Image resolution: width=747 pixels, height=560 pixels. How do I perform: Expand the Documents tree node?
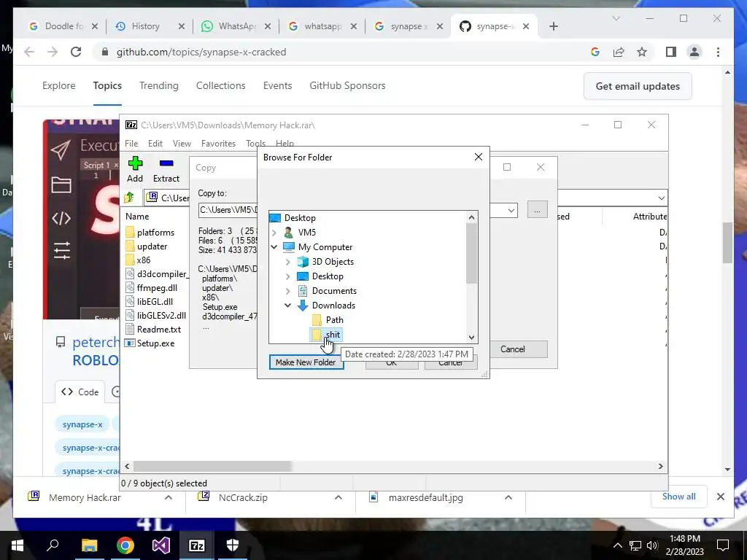click(287, 291)
